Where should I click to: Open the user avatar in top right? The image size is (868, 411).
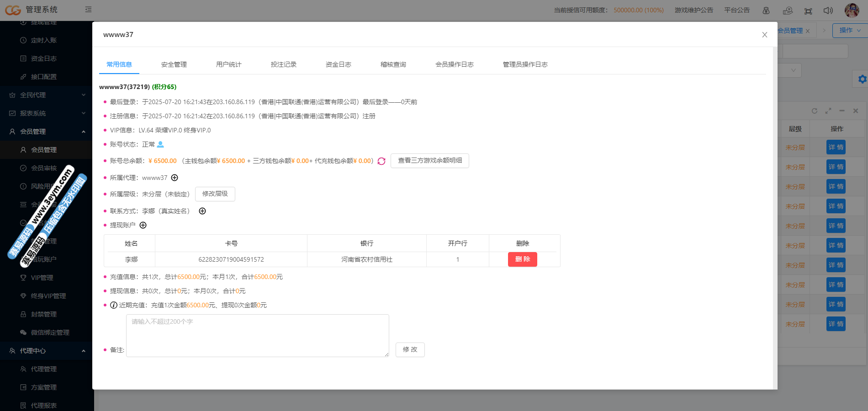[852, 10]
